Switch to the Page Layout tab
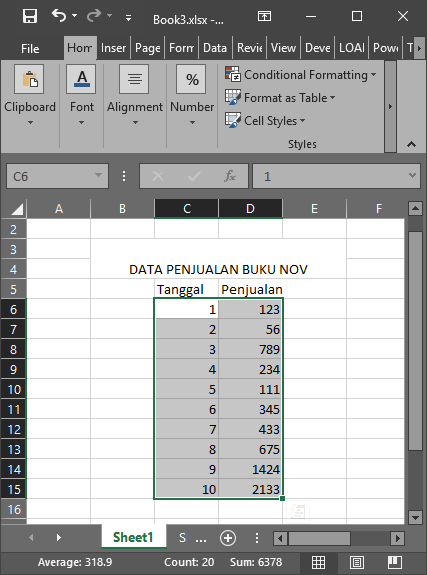 [x=147, y=48]
